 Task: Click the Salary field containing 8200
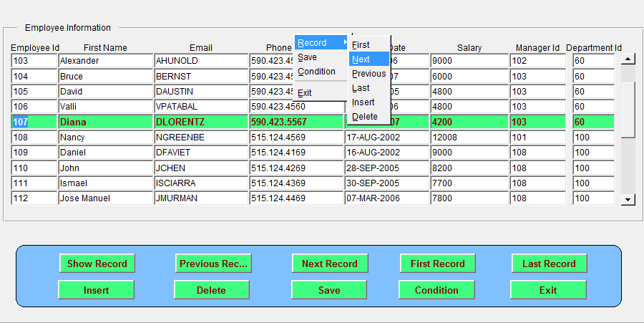click(469, 168)
